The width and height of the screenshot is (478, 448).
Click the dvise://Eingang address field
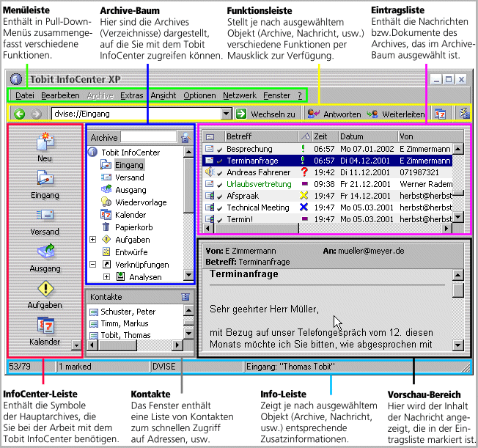click(x=136, y=114)
